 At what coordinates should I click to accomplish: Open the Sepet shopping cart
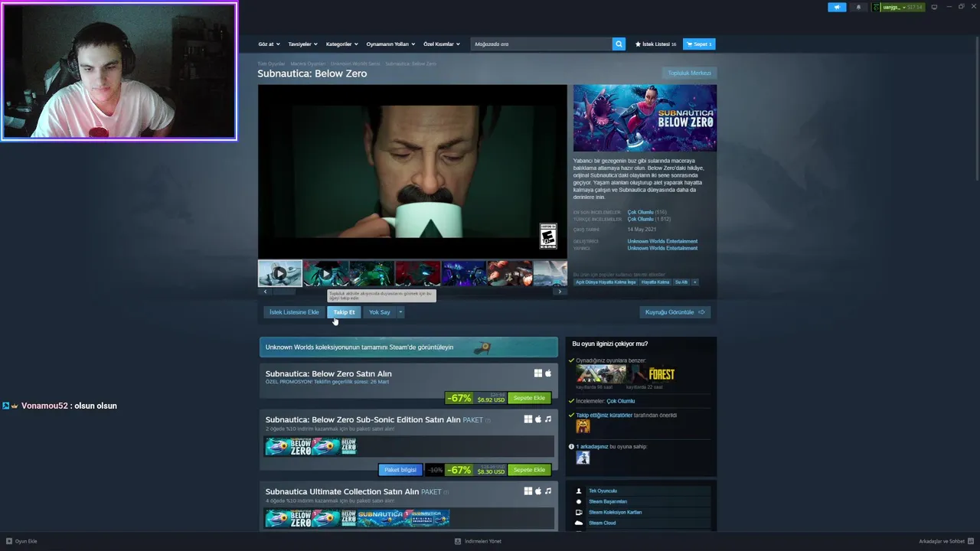click(x=699, y=44)
